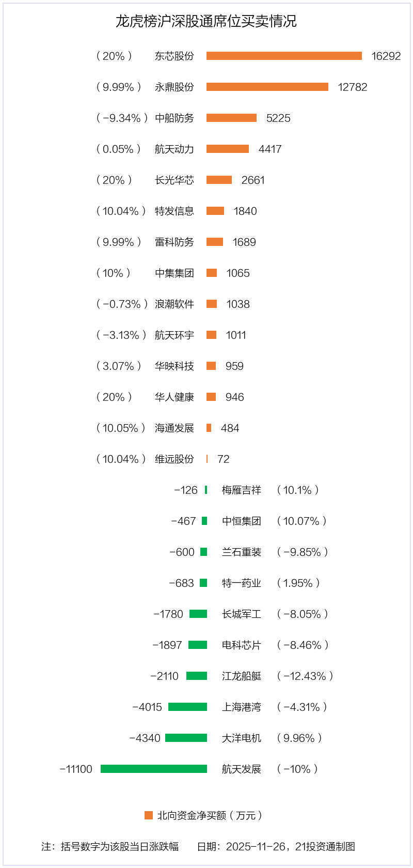Select the 特发信息 label
The width and height of the screenshot is (413, 868).
[x=174, y=211]
